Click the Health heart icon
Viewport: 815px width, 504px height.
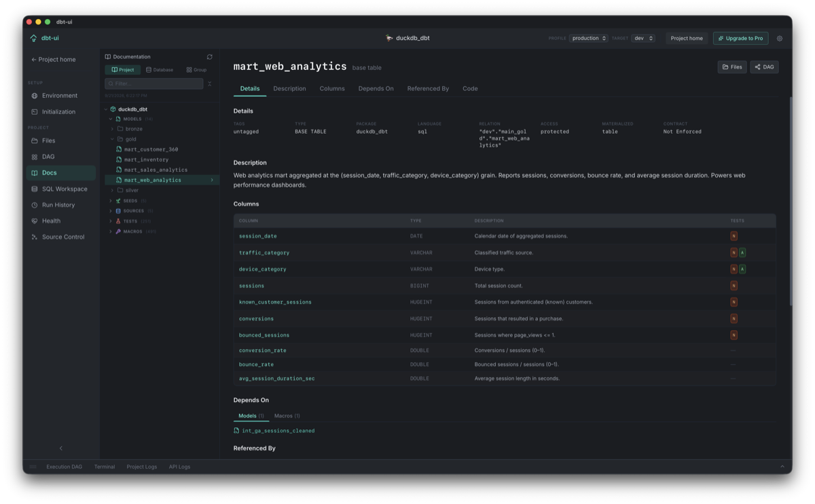[x=35, y=221]
